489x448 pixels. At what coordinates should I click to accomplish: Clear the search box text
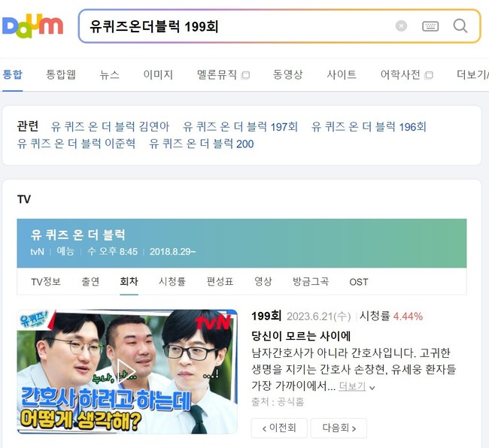pyautogui.click(x=401, y=26)
